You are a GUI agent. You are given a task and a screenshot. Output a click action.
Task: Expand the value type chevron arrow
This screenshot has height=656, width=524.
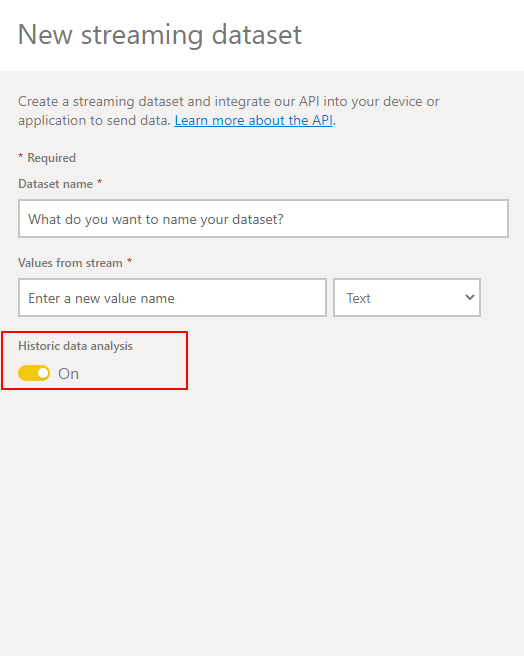(x=470, y=297)
